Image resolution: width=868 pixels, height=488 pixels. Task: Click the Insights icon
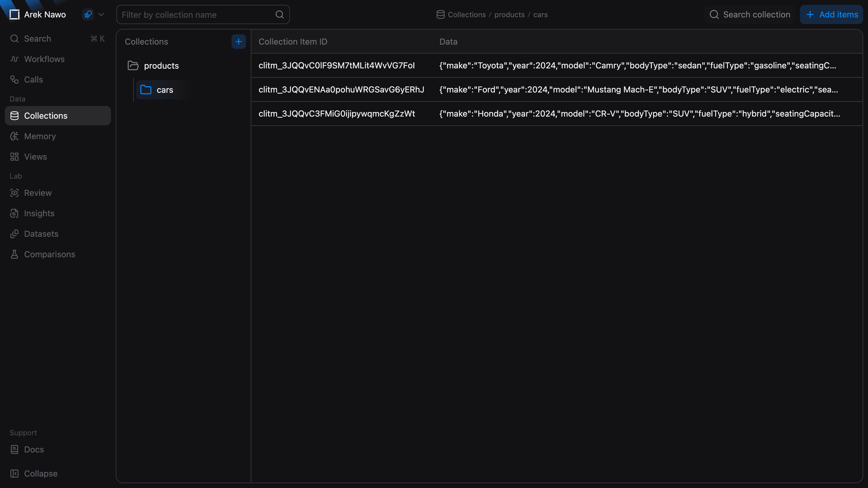tap(14, 214)
